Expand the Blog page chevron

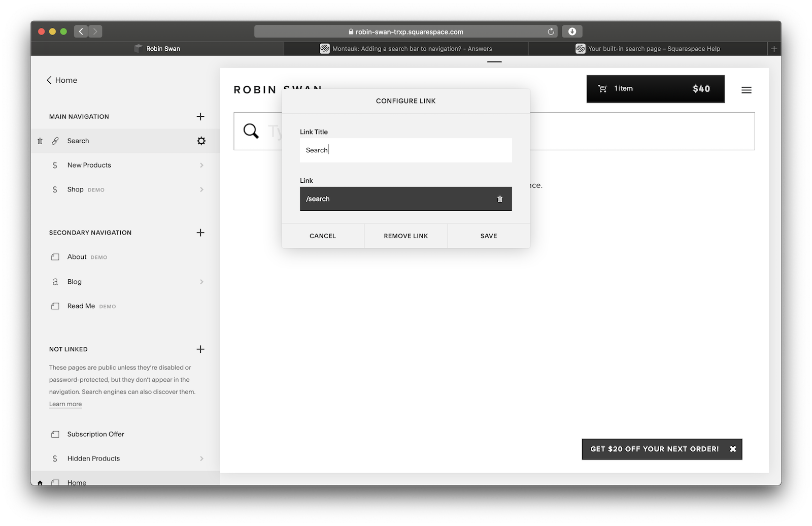(x=201, y=282)
